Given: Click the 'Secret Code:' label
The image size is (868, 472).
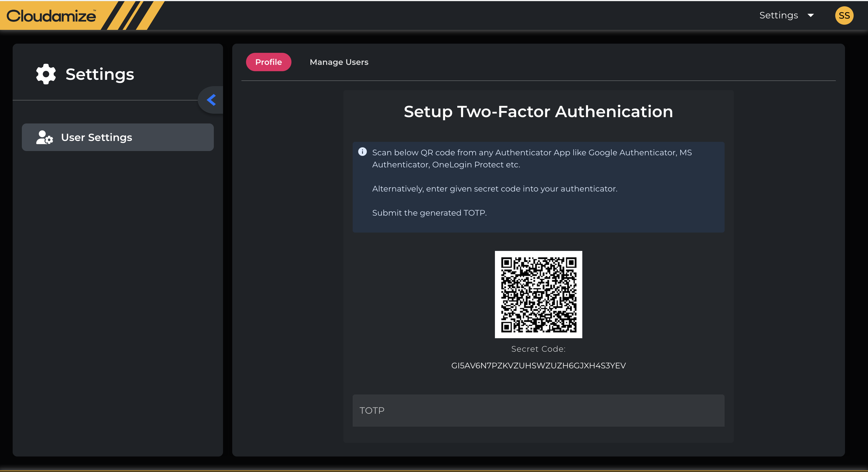Looking at the screenshot, I should pyautogui.click(x=538, y=349).
